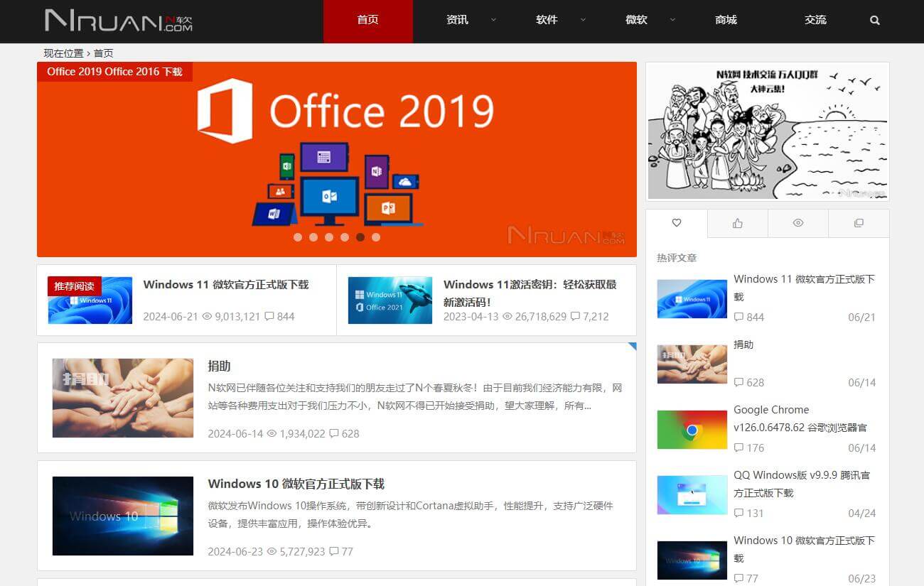Image resolution: width=924 pixels, height=586 pixels.
Task: Open the 商城 menu item
Action: 726,21
